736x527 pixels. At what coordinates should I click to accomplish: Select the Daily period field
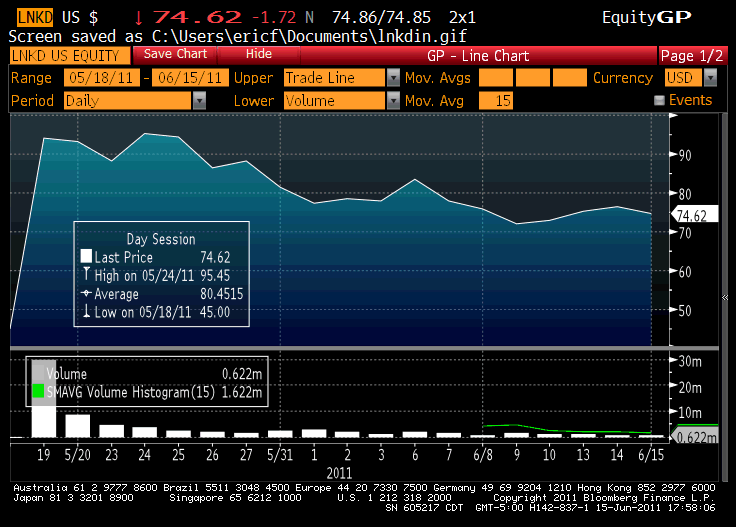pyautogui.click(x=128, y=100)
